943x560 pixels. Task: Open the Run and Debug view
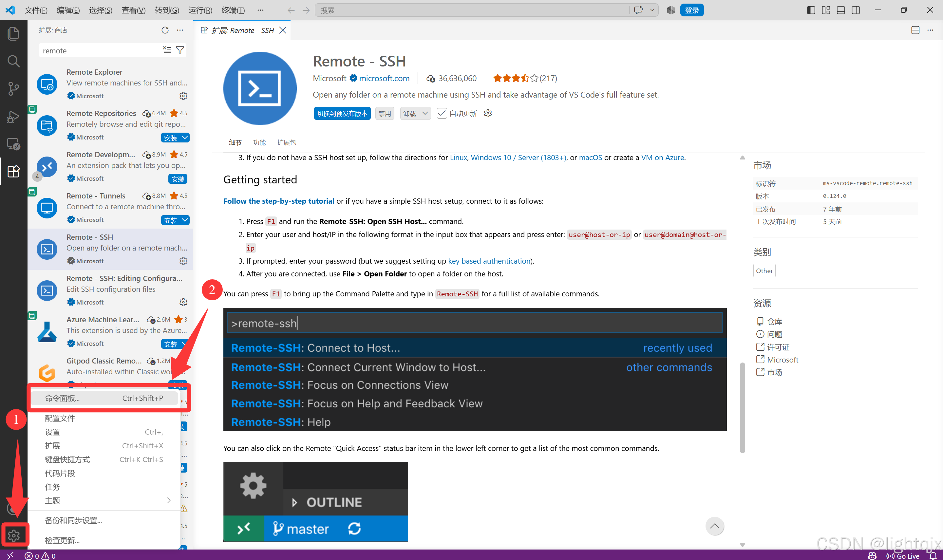pos(13,117)
